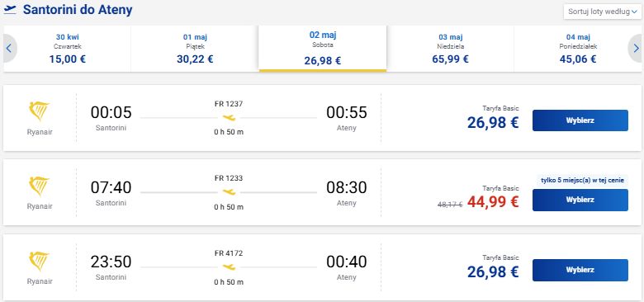Show earlier dates with the left arrow

click(9, 49)
